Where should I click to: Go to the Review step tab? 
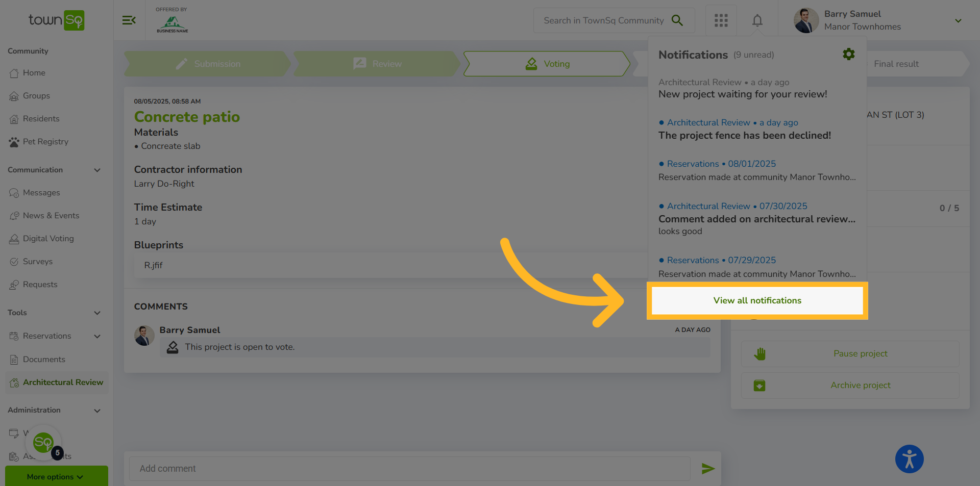[377, 64]
